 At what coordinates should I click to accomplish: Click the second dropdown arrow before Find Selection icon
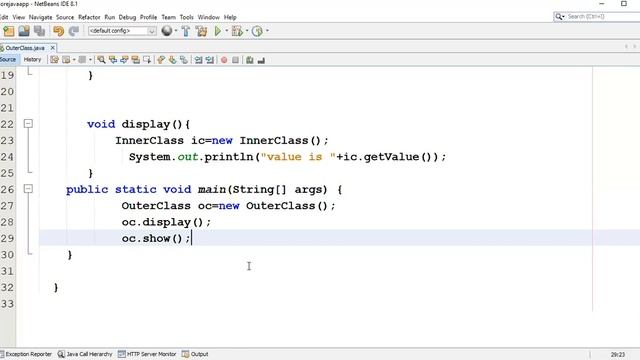click(90, 60)
